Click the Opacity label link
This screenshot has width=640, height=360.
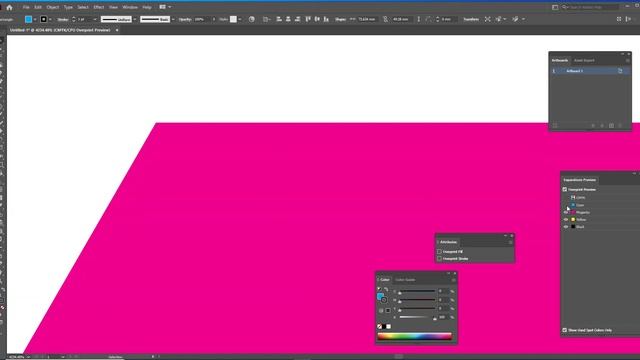185,19
